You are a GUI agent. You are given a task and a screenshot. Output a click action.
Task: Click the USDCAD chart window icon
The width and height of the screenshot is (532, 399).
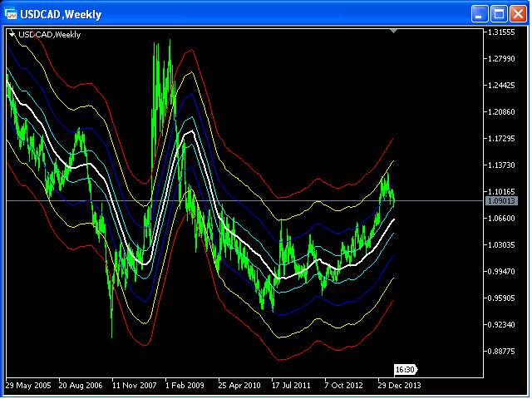click(11, 14)
